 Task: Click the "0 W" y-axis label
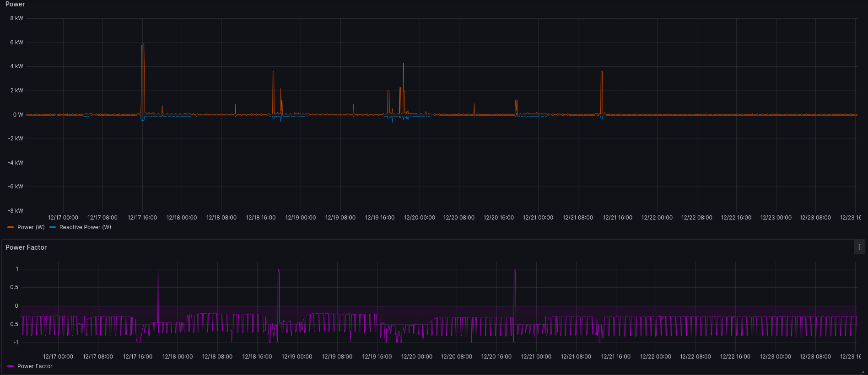click(18, 115)
